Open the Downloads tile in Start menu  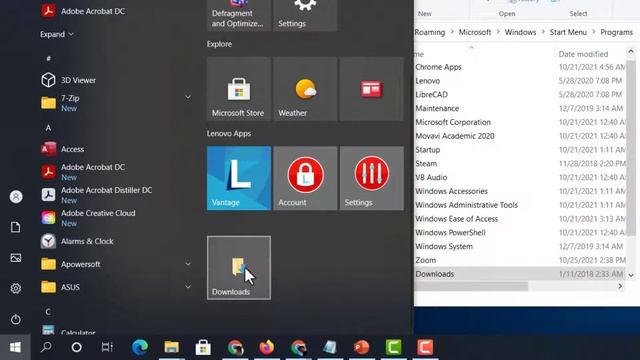pos(239,268)
